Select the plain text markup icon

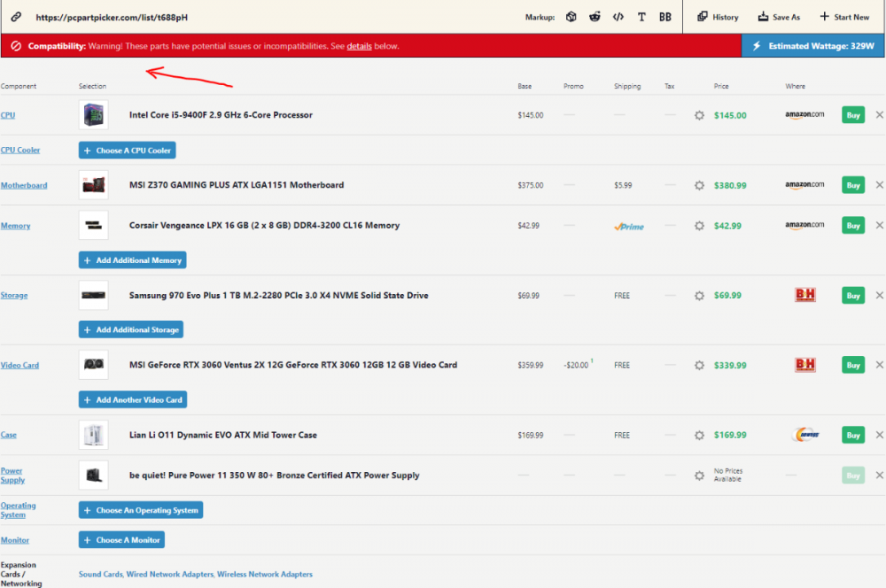click(x=641, y=17)
